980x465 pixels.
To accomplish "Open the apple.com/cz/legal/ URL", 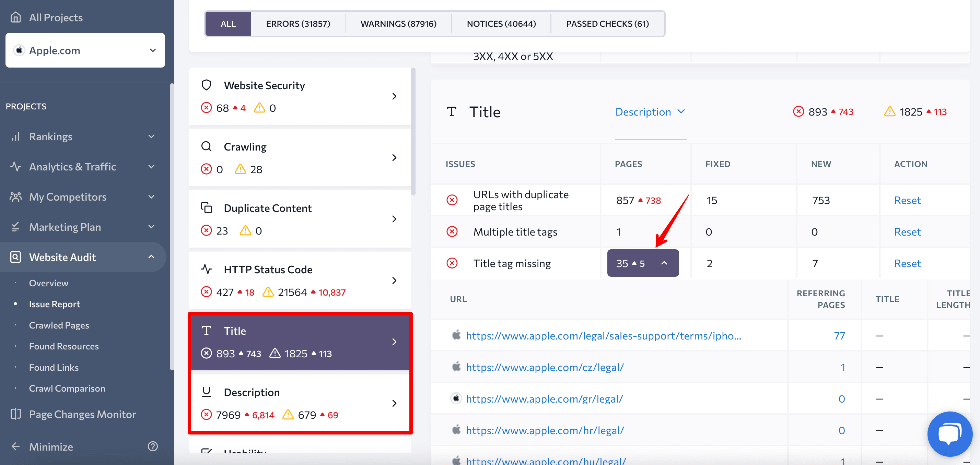I will click(545, 367).
